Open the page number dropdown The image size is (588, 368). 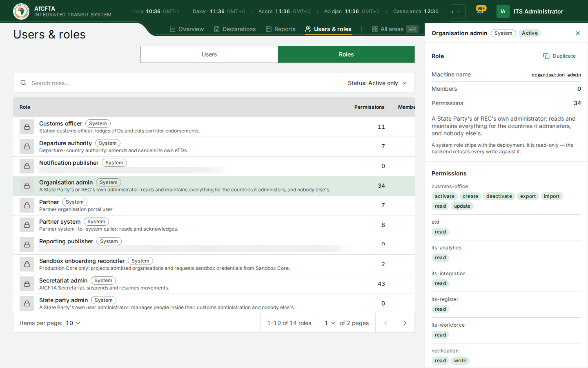pyautogui.click(x=330, y=323)
